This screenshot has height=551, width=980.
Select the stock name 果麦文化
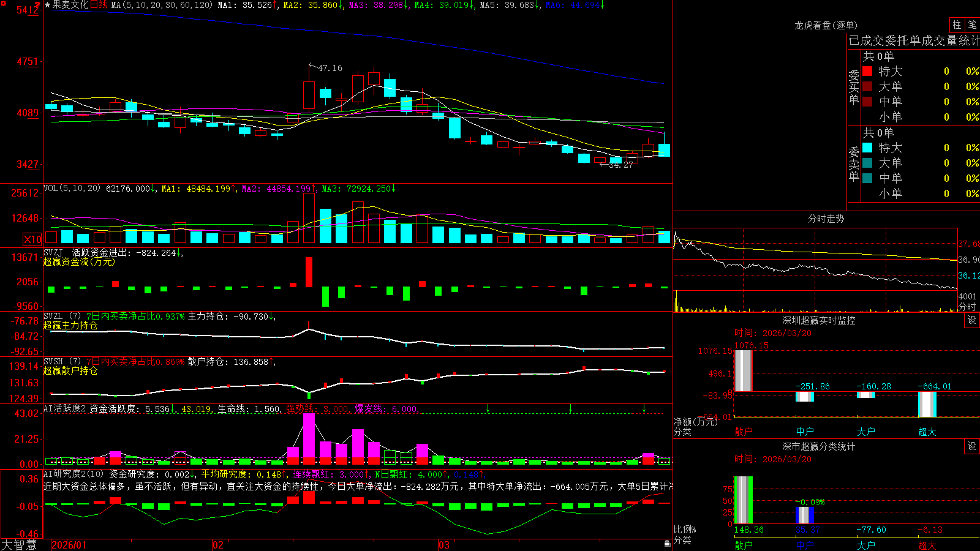point(70,5)
